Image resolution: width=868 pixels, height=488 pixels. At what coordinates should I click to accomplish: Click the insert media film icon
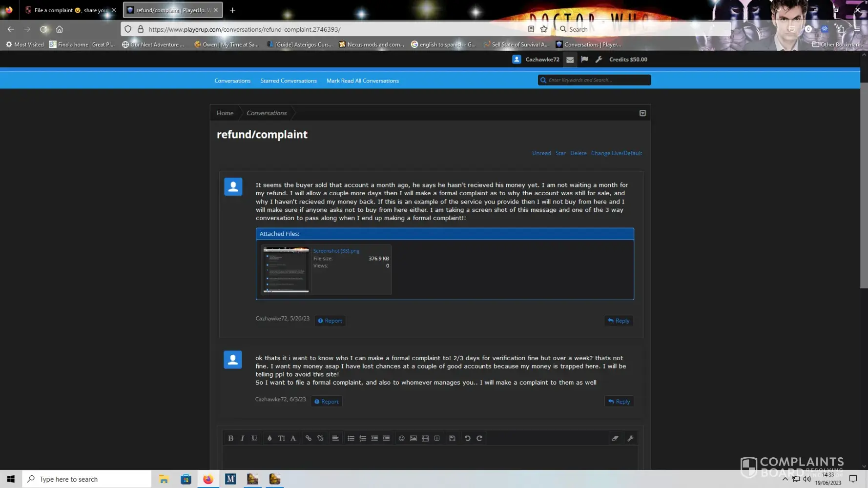(425, 438)
